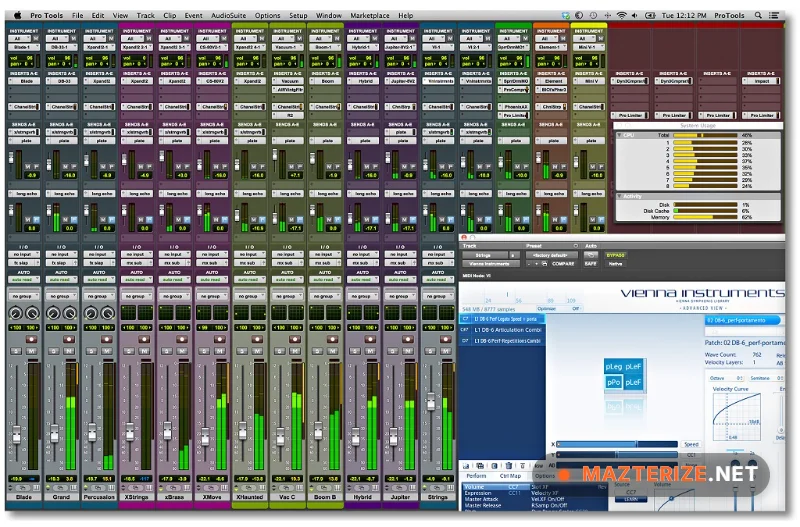This screenshot has height=527, width=800.
Task: Click the right pan knob on Grand track
Action: point(69,313)
